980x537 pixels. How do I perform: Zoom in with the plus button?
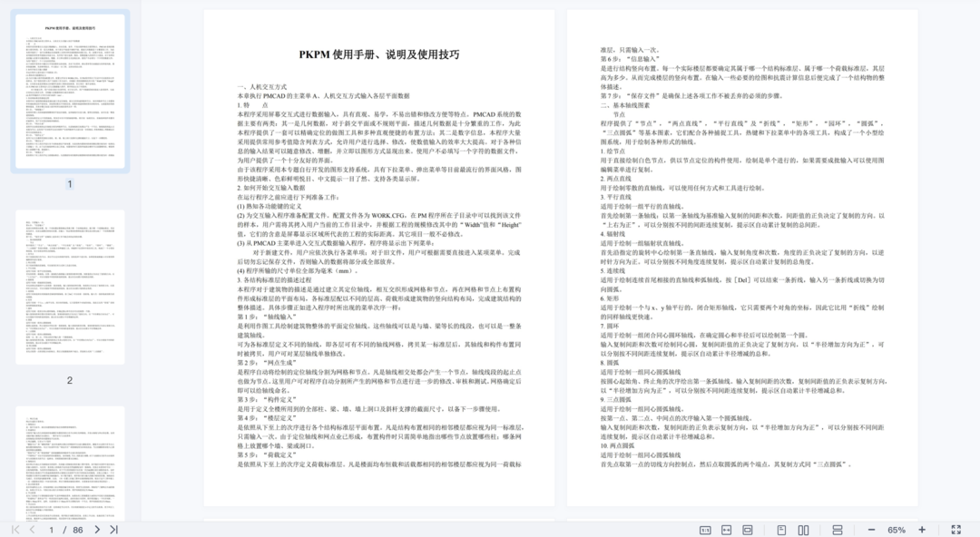922,530
